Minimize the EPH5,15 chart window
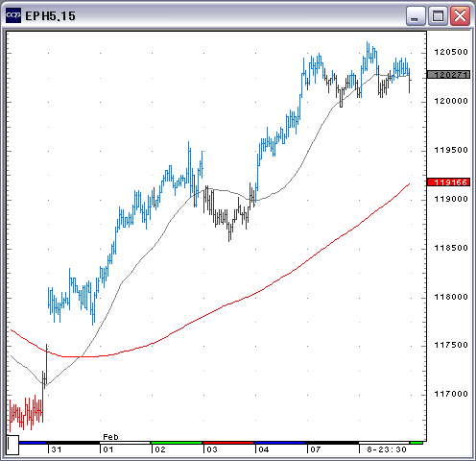 click(x=416, y=15)
